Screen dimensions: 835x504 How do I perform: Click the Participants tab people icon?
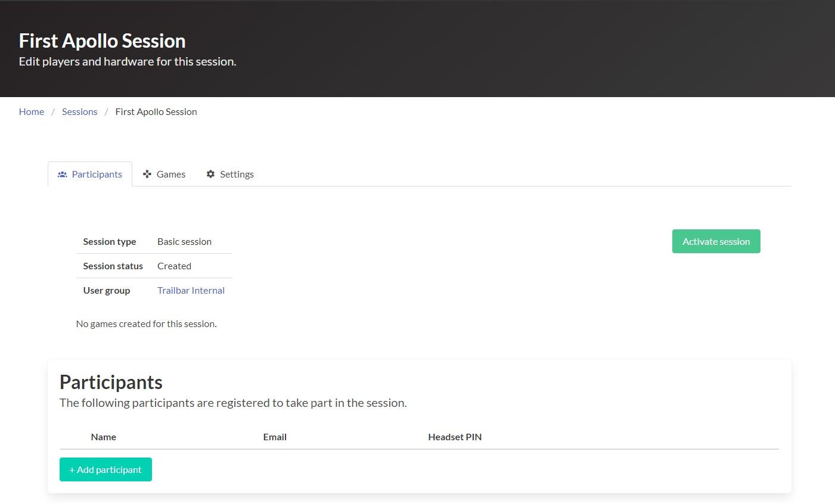click(62, 175)
